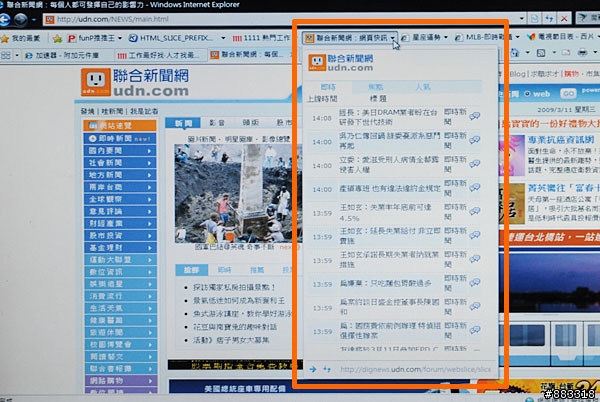Go forward with the browser Forward arrow
This screenshot has height=402, width=600.
pos(21,20)
